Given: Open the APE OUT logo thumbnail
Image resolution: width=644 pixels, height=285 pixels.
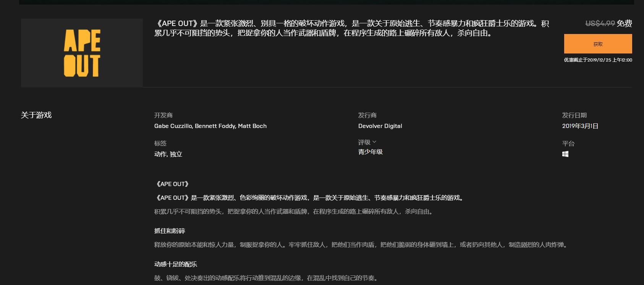Looking at the screenshot, I should pos(82,53).
